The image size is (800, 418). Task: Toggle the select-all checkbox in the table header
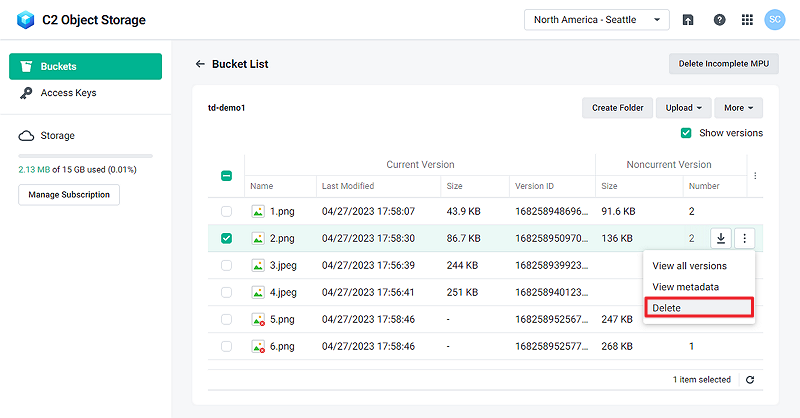click(x=227, y=176)
